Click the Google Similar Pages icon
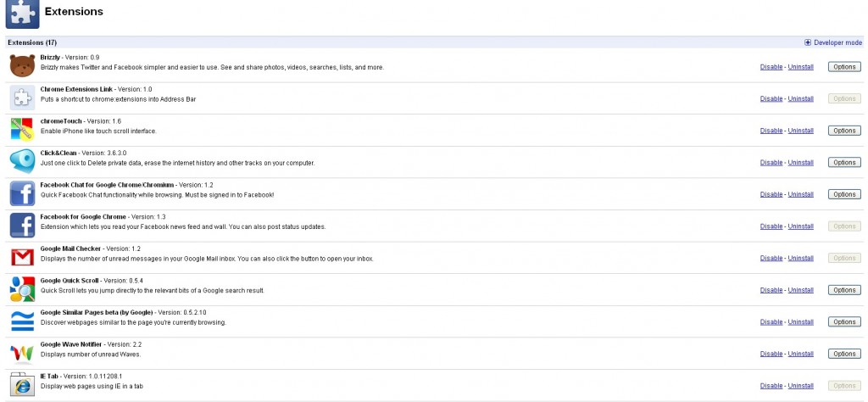 tap(22, 321)
